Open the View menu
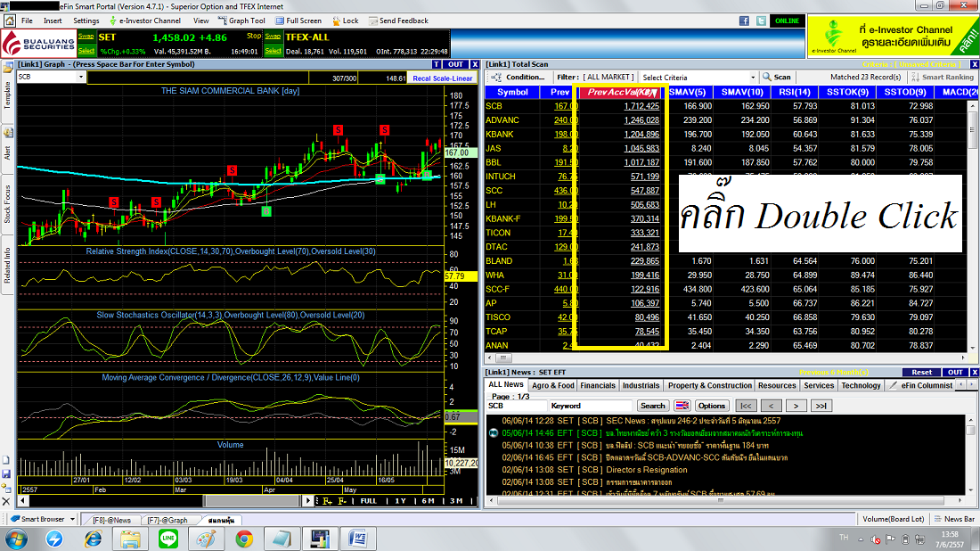This screenshot has width=980, height=551. [201, 21]
